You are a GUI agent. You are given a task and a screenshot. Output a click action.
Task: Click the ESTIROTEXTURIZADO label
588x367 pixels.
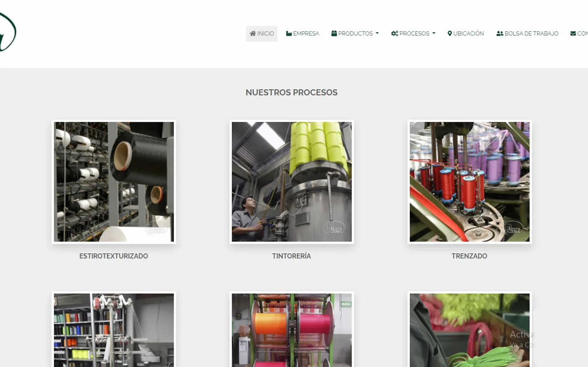[x=113, y=256]
